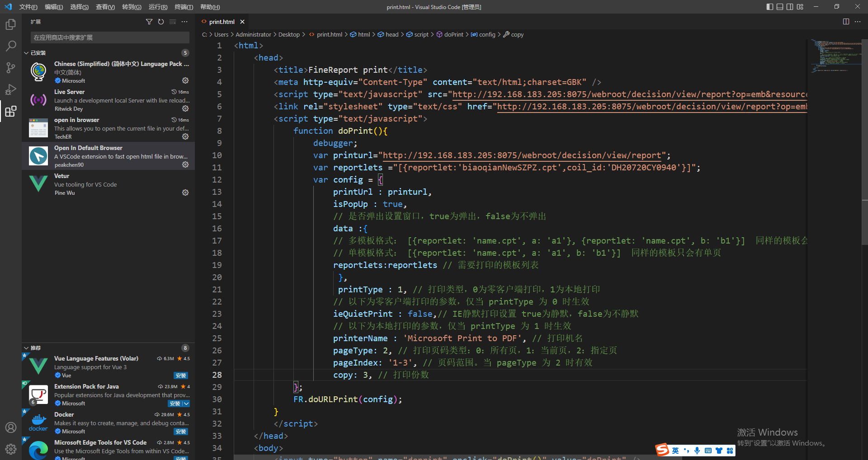This screenshot has height=460, width=868.
Task: Open manage gear for Vetur extension
Action: point(185,192)
